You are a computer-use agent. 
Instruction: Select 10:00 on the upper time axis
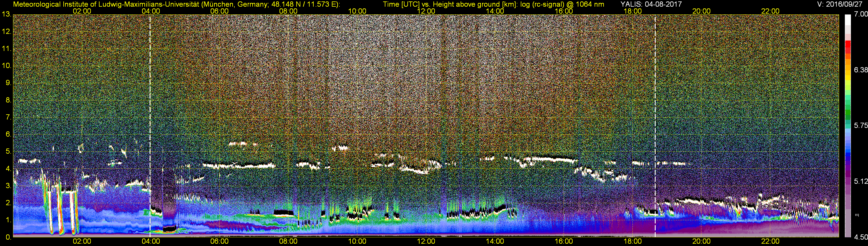pyautogui.click(x=357, y=11)
